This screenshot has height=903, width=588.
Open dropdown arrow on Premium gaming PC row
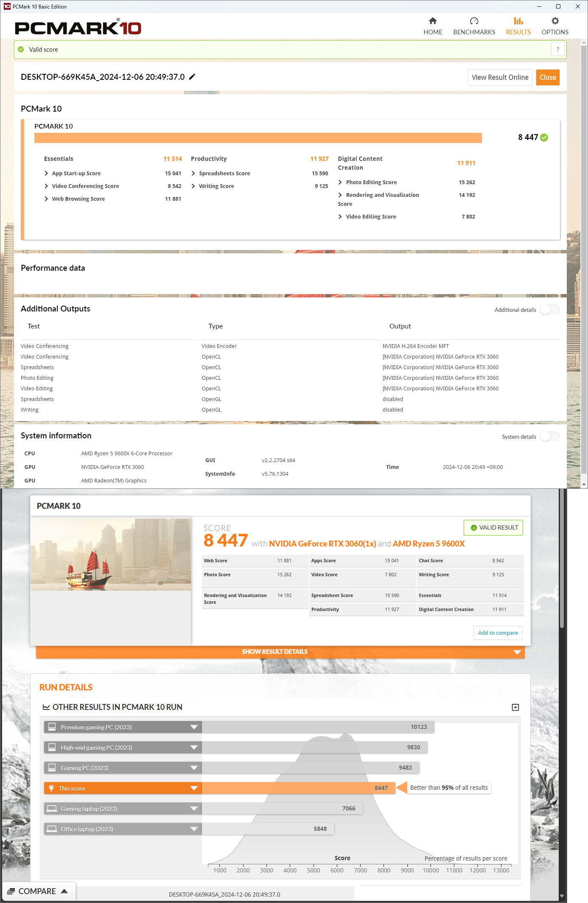194,727
